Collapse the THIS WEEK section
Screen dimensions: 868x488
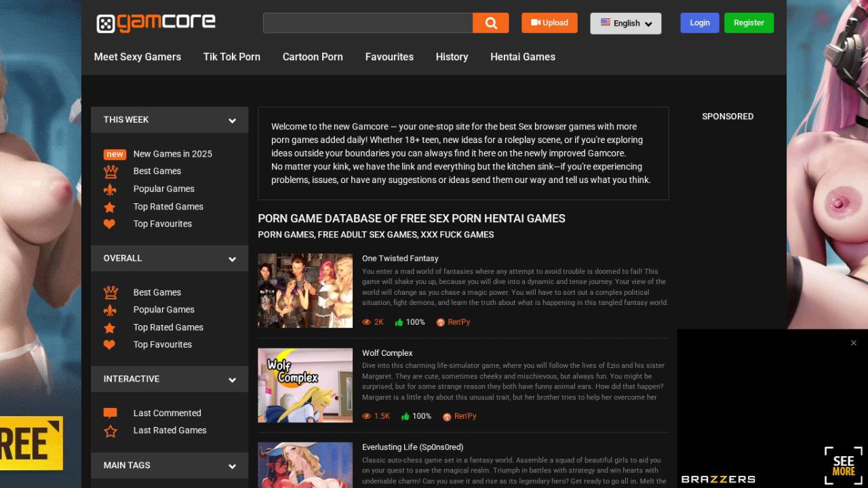click(233, 120)
